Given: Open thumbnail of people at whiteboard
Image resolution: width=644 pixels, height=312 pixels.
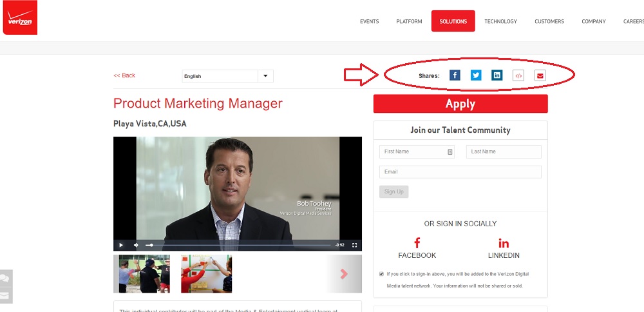Looking at the screenshot, I should coord(206,274).
